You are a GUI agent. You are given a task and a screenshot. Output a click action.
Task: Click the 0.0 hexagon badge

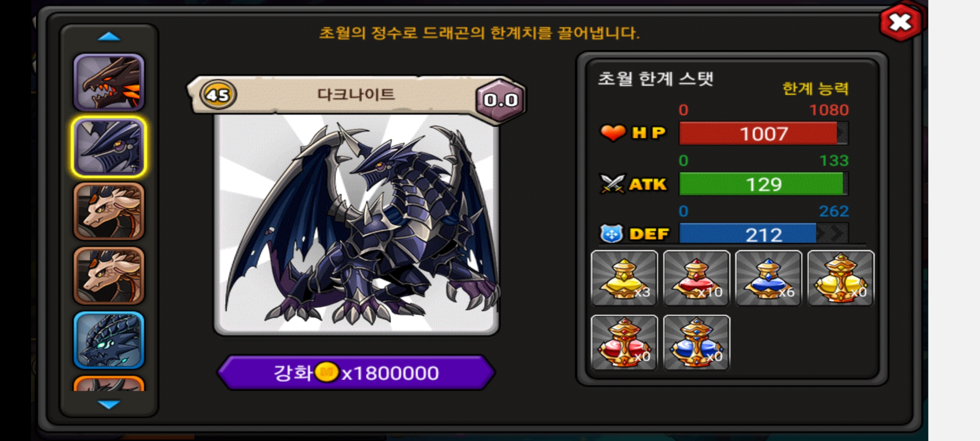pyautogui.click(x=501, y=100)
